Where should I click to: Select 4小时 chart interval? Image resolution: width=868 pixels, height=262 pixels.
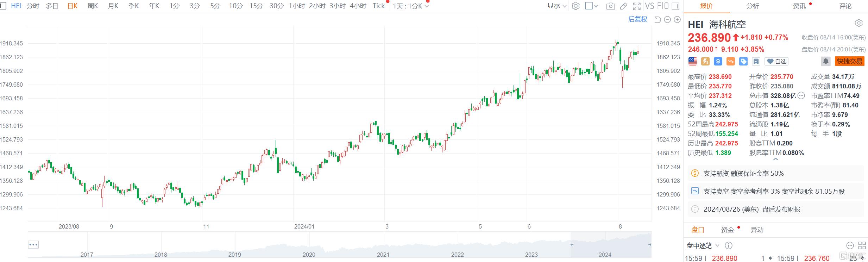click(358, 6)
